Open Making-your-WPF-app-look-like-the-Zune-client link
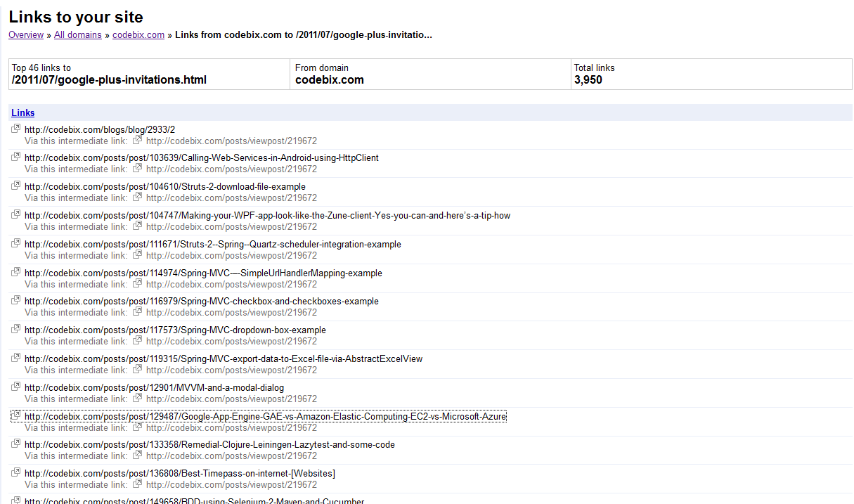 point(268,216)
